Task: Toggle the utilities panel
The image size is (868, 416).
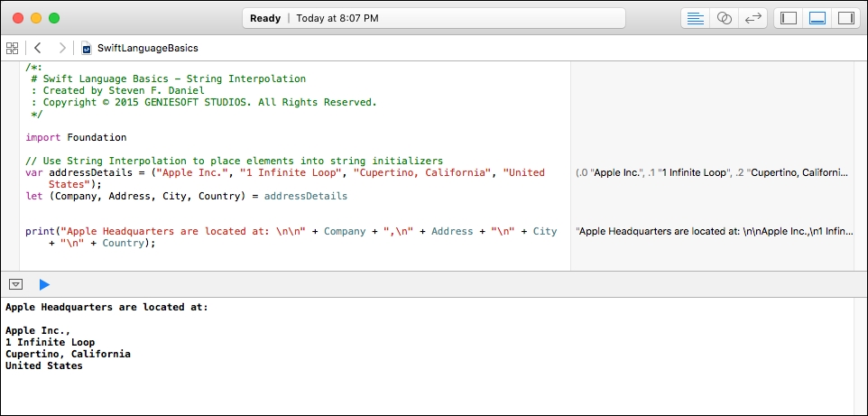Action: click(845, 18)
